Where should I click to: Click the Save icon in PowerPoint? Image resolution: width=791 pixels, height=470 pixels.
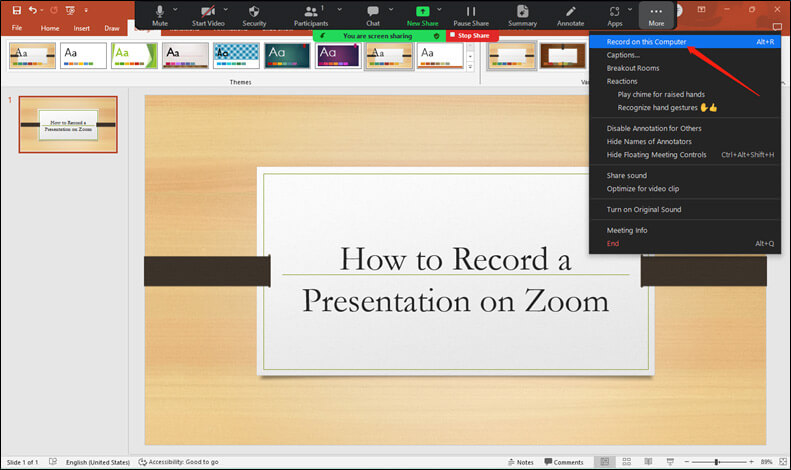pos(17,10)
